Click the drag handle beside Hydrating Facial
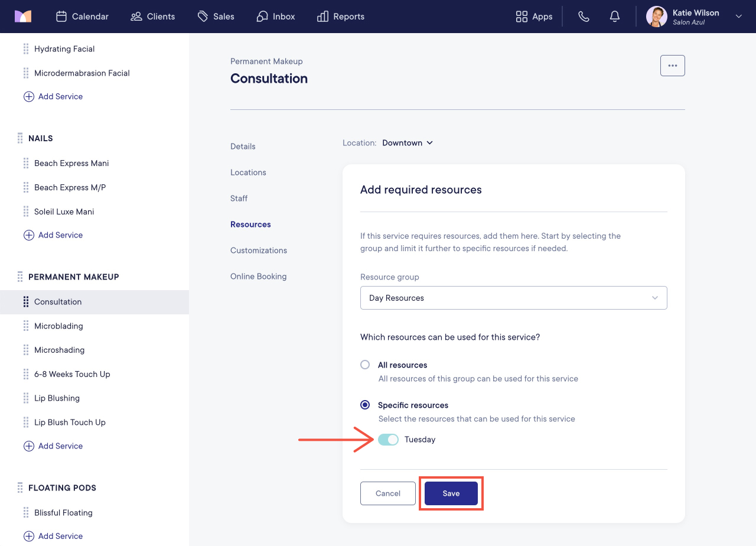The width and height of the screenshot is (756, 546). [x=26, y=49]
